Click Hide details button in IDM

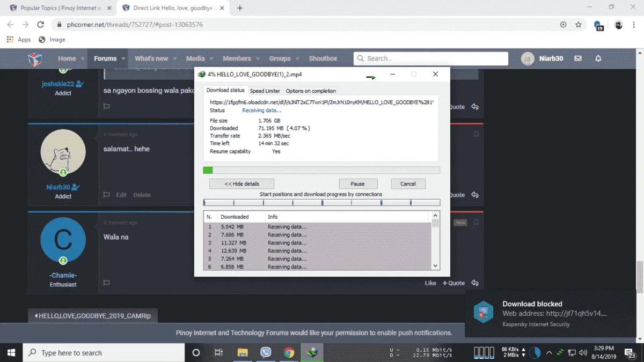[x=241, y=183]
